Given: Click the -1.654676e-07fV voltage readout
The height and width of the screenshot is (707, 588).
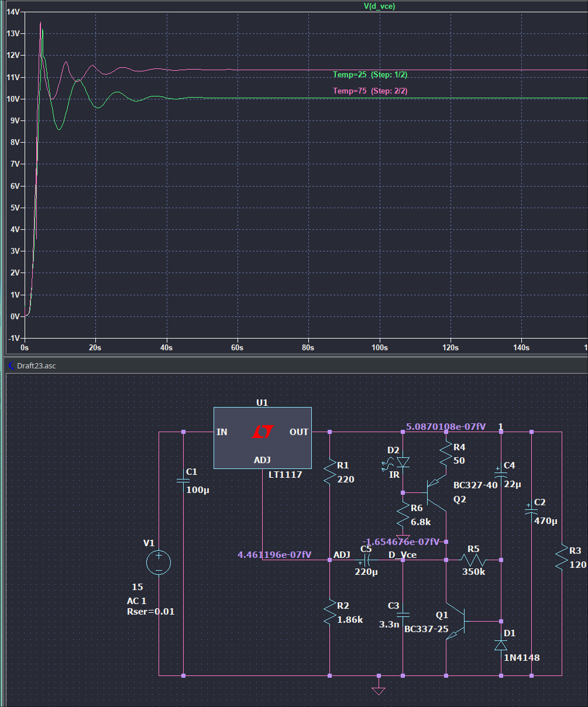Looking at the screenshot, I should click(401, 542).
